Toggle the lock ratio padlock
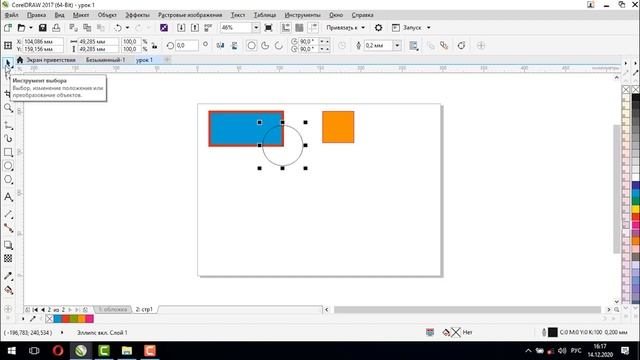This screenshot has width=640, height=360. (154, 45)
